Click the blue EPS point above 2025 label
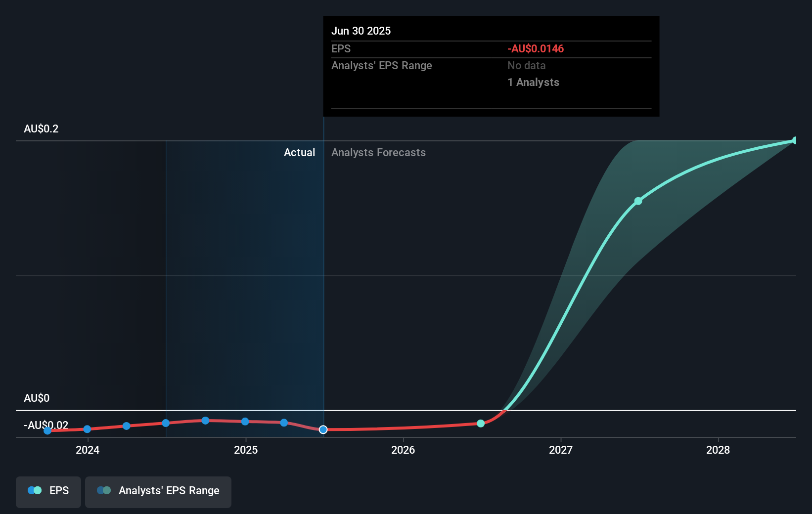The image size is (812, 514). click(x=245, y=422)
